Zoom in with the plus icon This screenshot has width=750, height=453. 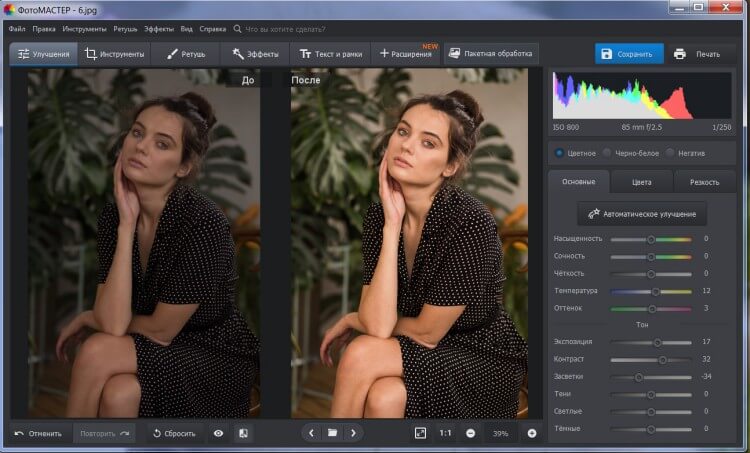[531, 433]
